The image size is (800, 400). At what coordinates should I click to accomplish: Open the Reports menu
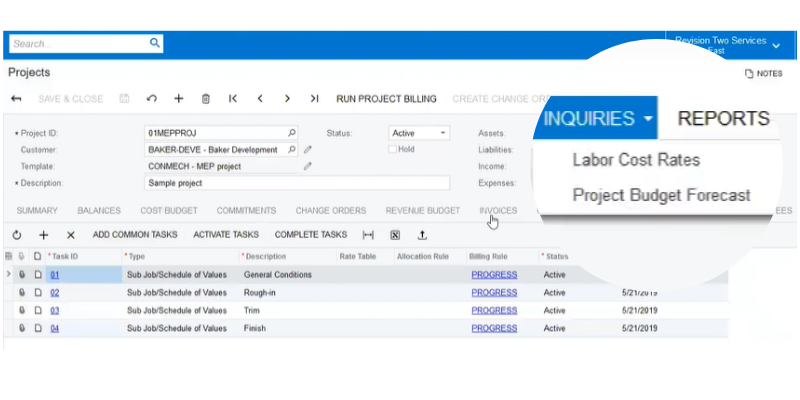coord(723,118)
